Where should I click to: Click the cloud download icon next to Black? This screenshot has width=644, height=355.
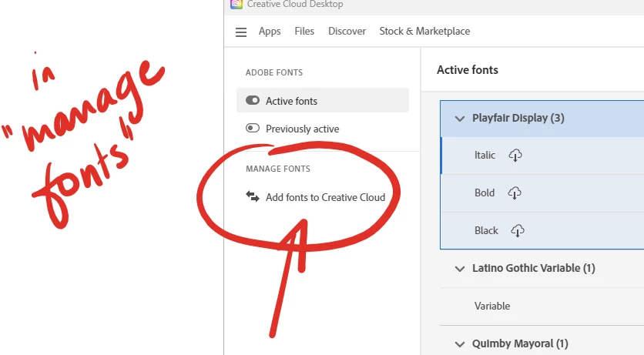point(518,231)
